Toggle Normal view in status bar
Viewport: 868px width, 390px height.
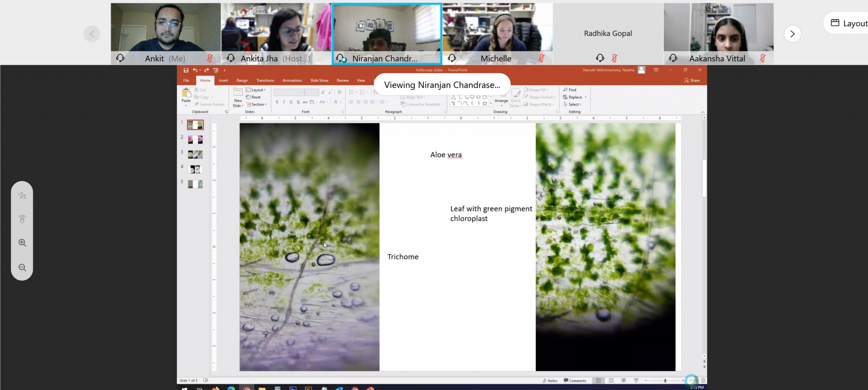point(598,381)
